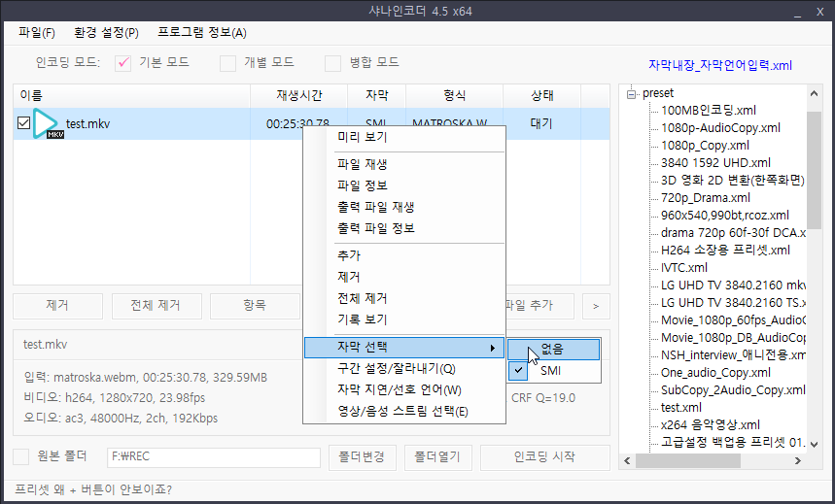Enable the 병합 모드 checkbox
835x504 pixels.
(x=332, y=63)
